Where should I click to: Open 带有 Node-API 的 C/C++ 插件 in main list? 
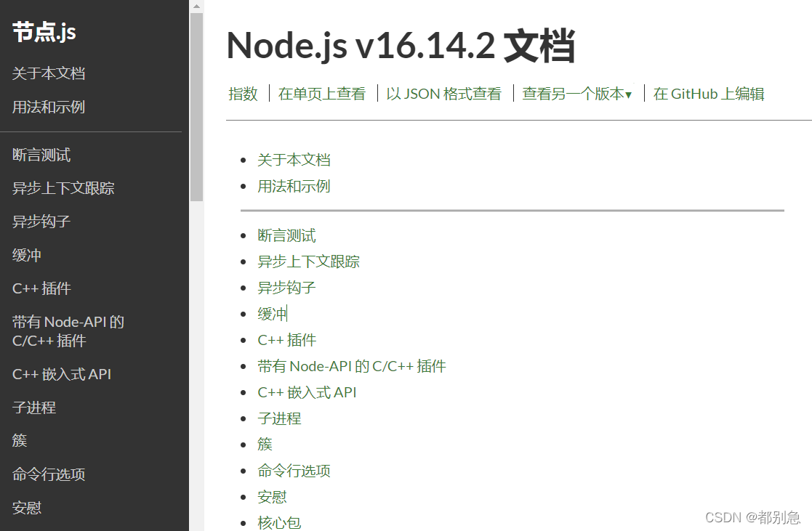click(351, 366)
